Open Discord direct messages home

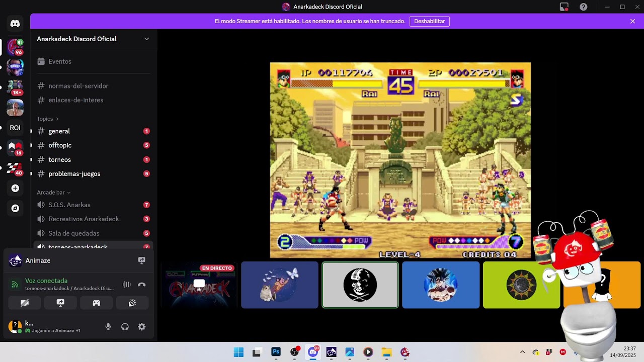pyautogui.click(x=15, y=24)
